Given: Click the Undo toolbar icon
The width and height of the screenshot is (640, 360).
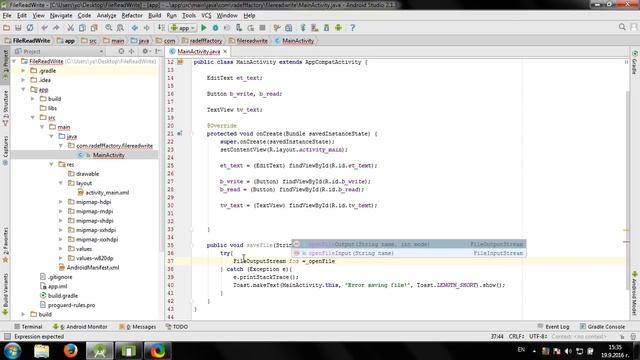Looking at the screenshot, I should (x=44, y=28).
